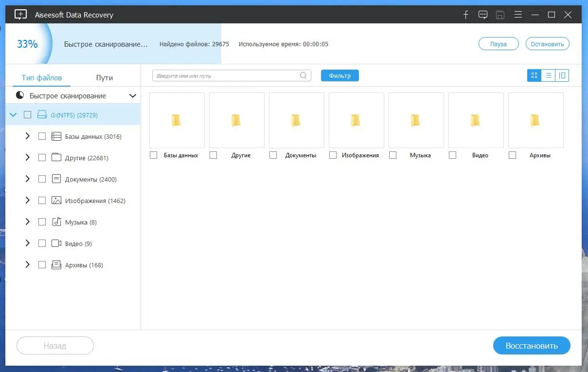Collapse the Быстрое сканирование dropdown
The image size is (588, 372).
point(133,96)
